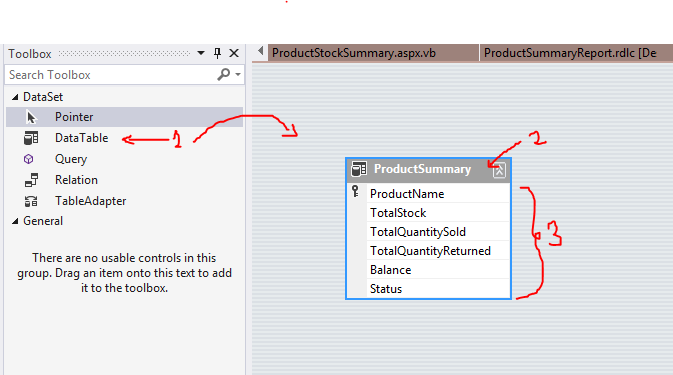Collapse the ProductSummary table with chevron button
Screen dimensions: 673x375
499,170
